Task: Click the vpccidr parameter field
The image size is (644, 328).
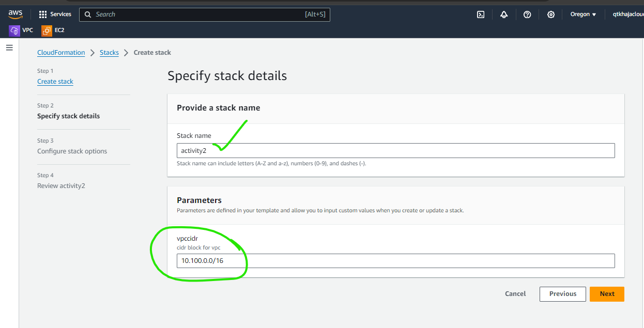Action: [x=396, y=261]
